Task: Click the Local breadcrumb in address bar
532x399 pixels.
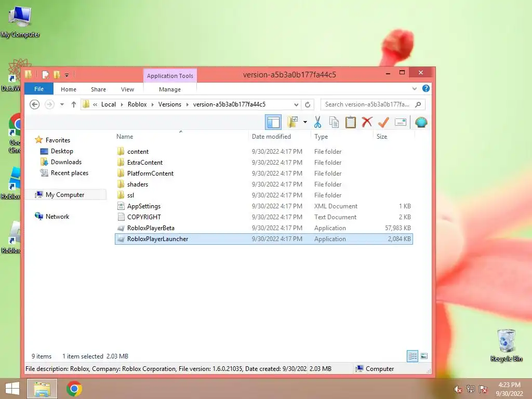Action: 109,104
